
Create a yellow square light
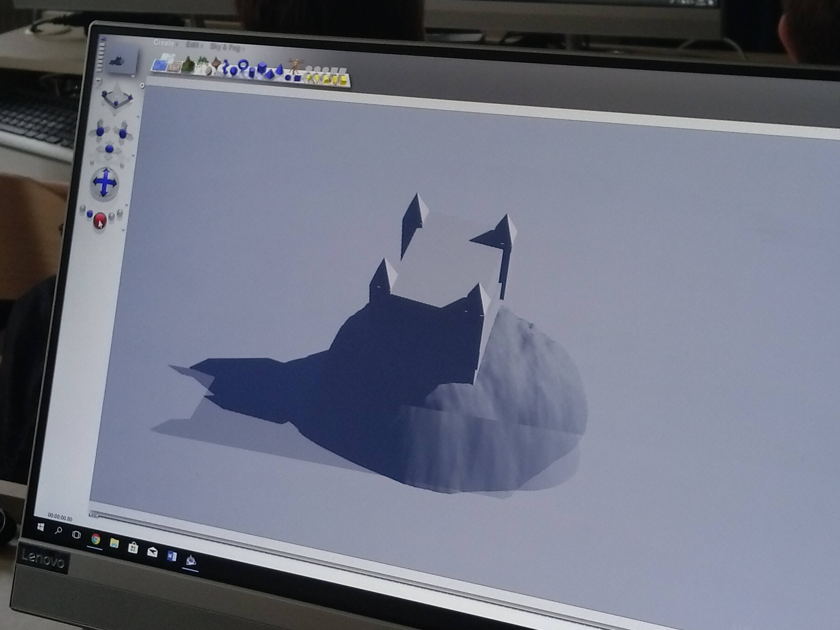[x=343, y=81]
